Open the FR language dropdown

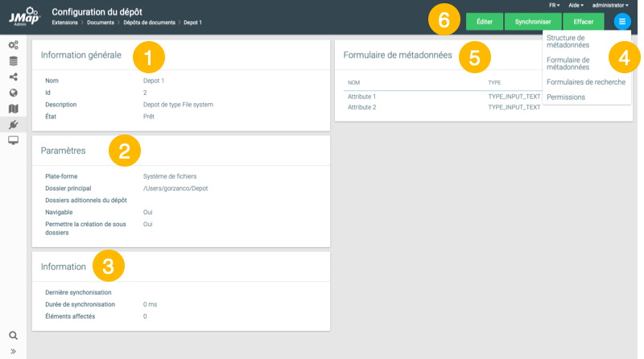point(554,5)
